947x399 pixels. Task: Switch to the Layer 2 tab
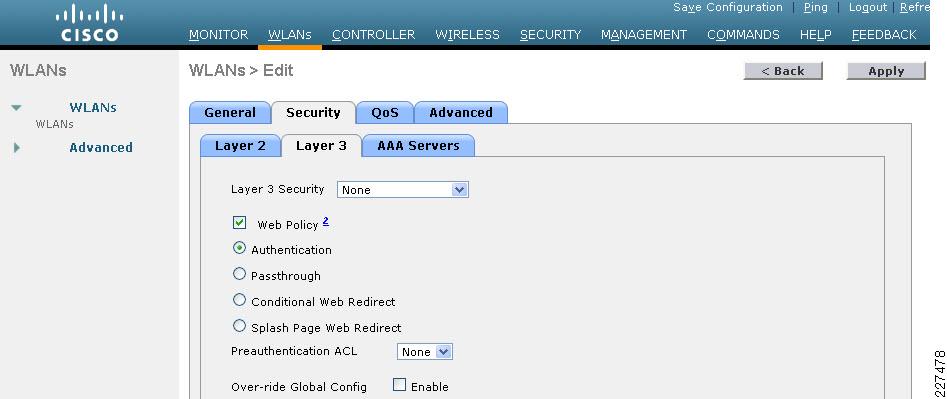(x=240, y=145)
